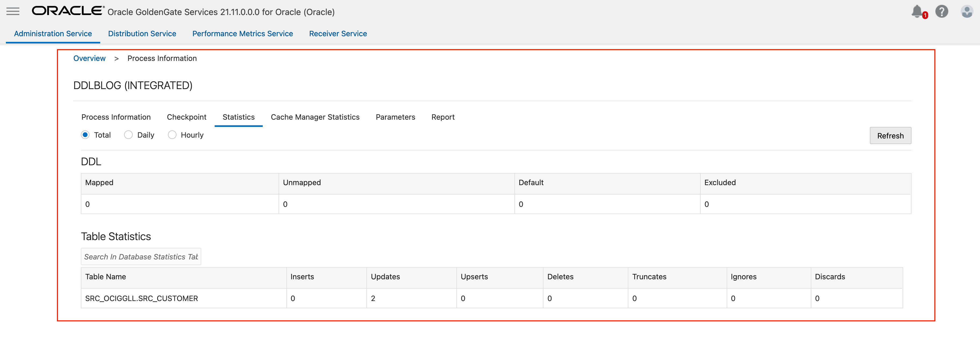Switch to the Parameters tab
This screenshot has width=980, height=352.
395,117
